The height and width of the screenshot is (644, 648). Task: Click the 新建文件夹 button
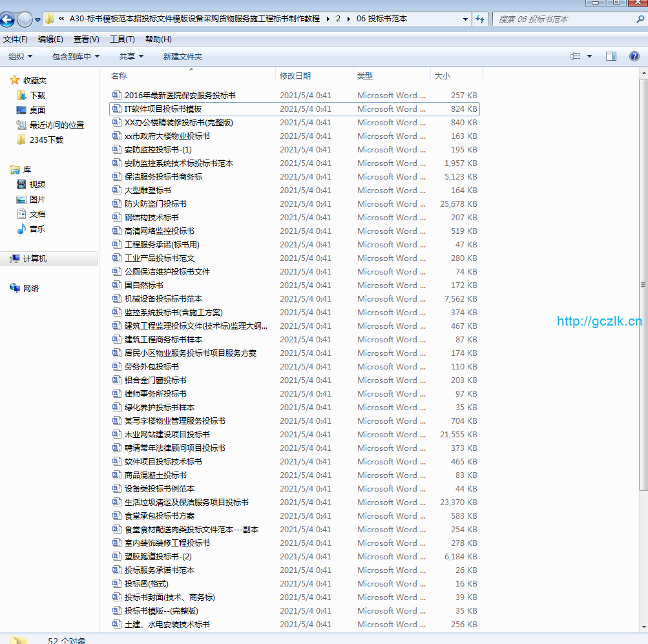click(x=182, y=57)
